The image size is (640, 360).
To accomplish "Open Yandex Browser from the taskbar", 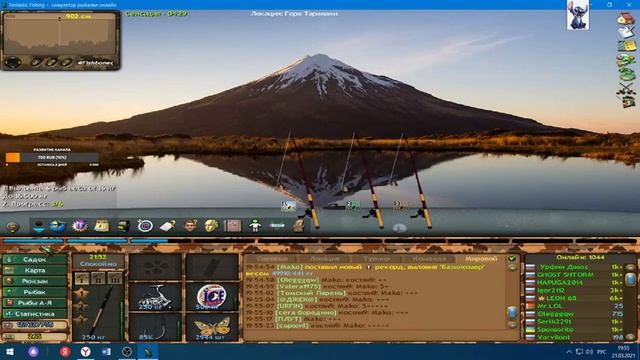I will pyautogui.click(x=85, y=351).
